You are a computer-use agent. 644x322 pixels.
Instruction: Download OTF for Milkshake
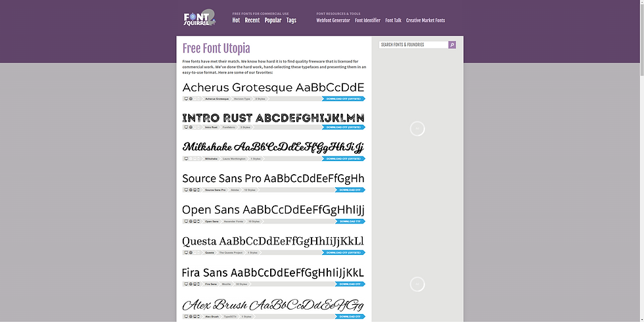(343, 158)
